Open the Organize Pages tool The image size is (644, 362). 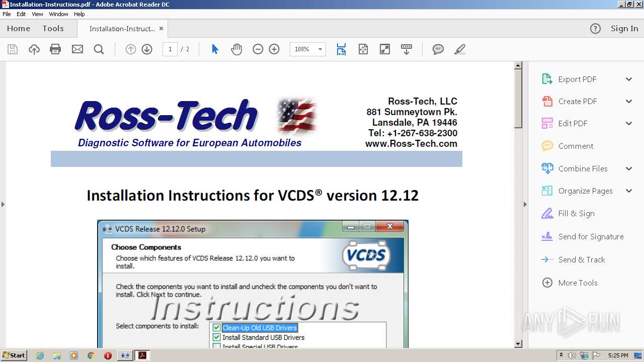(585, 191)
